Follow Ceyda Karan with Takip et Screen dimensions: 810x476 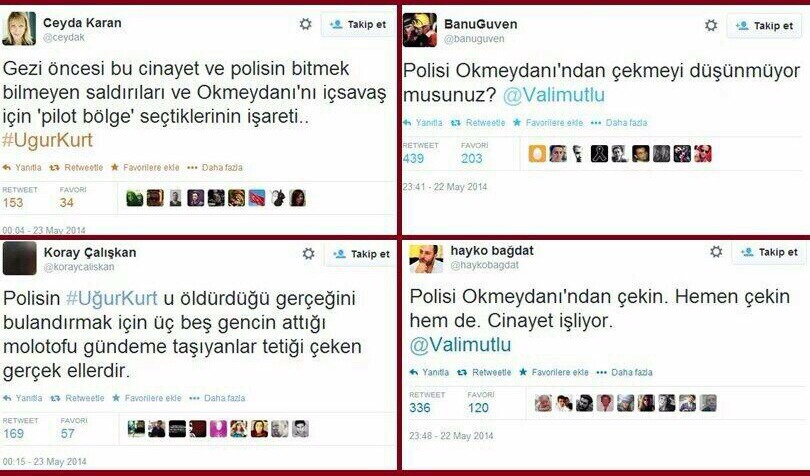point(358,24)
